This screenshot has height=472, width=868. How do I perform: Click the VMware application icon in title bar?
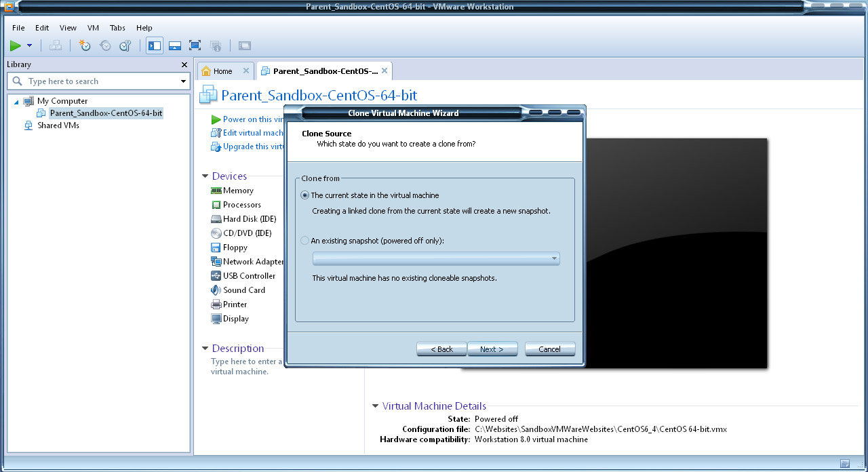[x=9, y=7]
